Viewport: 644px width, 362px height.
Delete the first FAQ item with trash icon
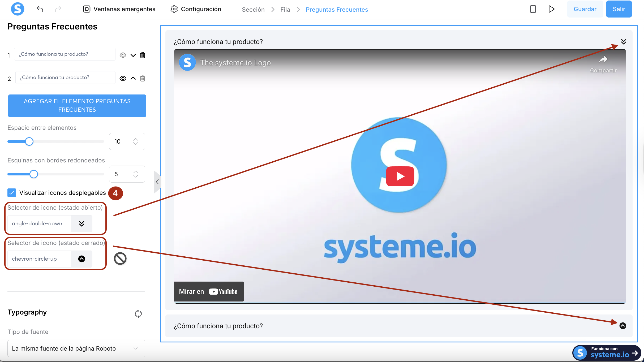143,55
